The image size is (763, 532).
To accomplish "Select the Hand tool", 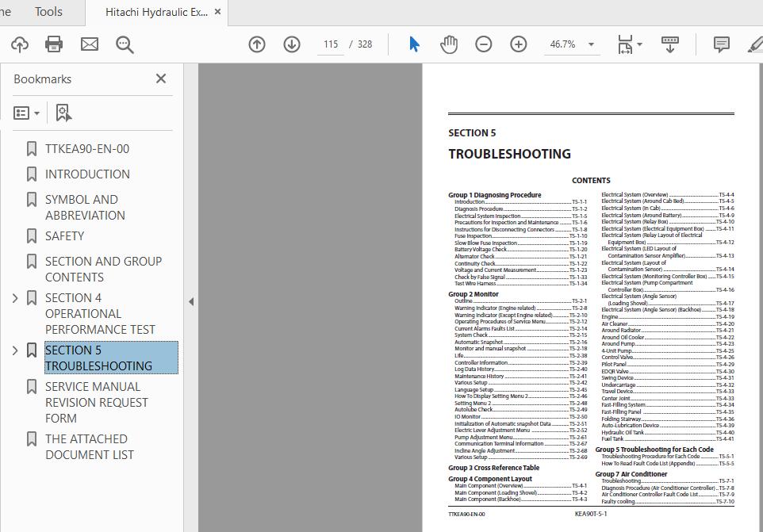I will click(448, 44).
